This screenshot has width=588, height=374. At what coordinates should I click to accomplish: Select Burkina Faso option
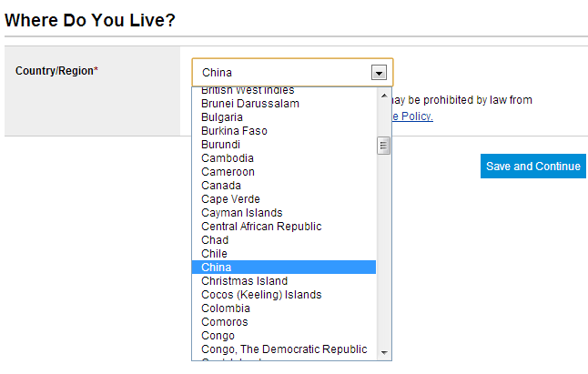point(234,131)
